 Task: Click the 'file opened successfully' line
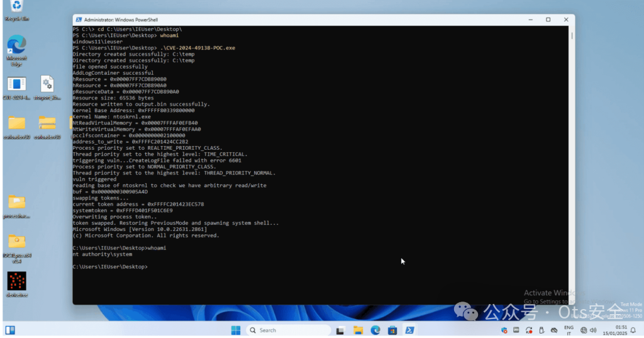point(110,67)
